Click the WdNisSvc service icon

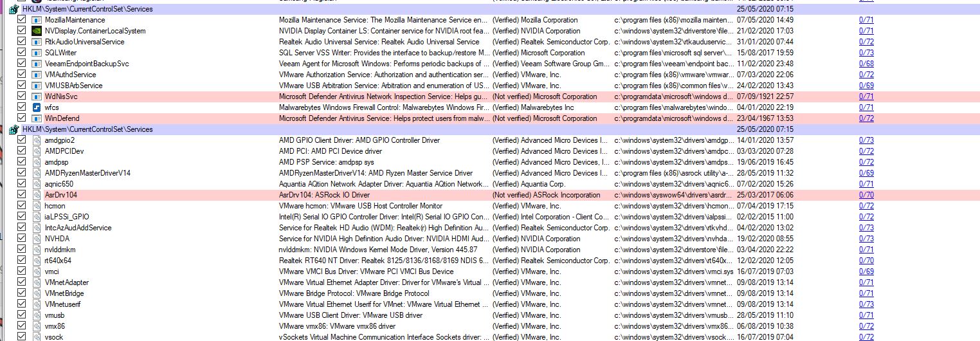click(x=37, y=97)
